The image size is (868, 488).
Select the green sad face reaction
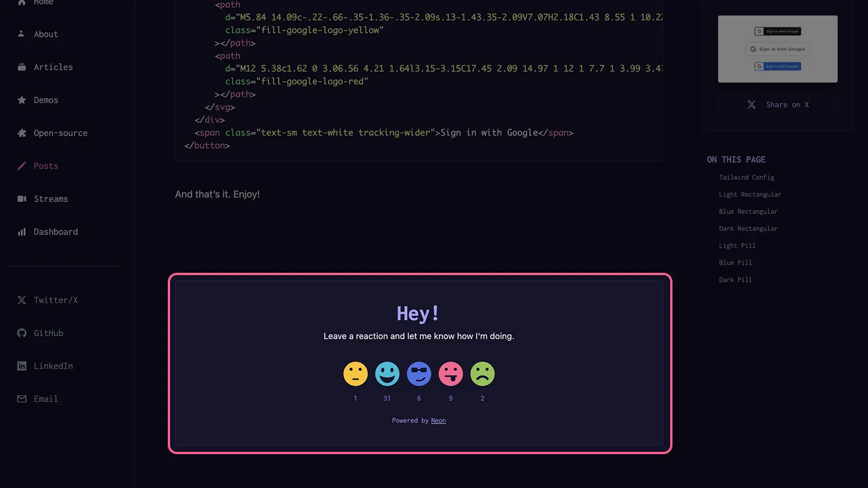(x=482, y=374)
